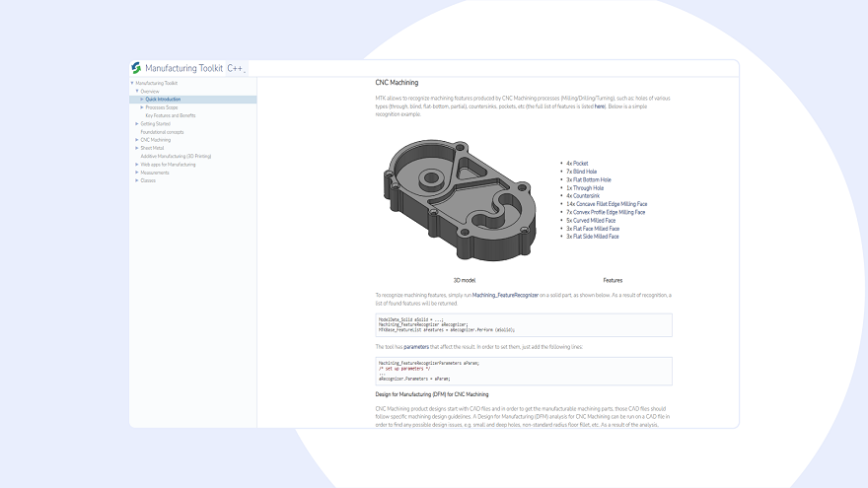Open Web apps for Manufacturing item

coord(168,165)
